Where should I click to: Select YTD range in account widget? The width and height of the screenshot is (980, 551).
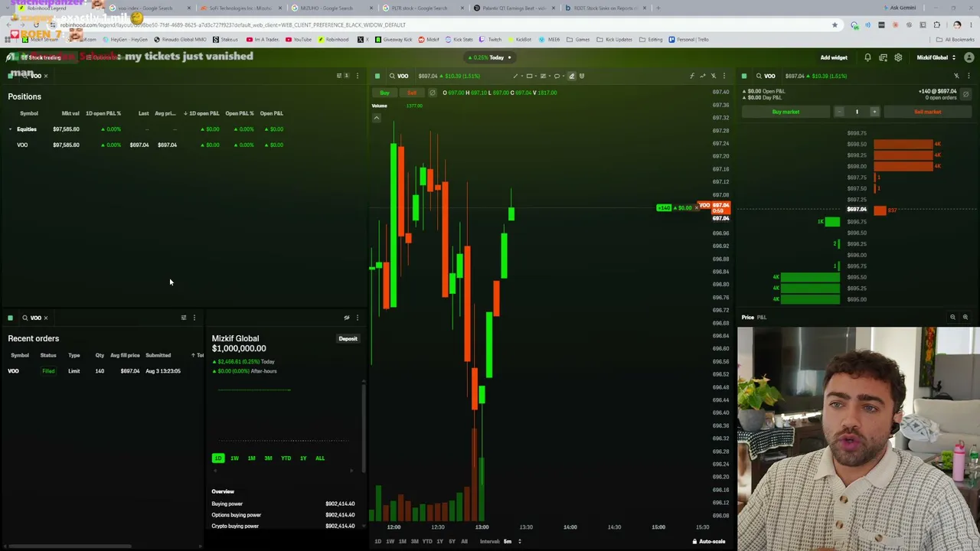pos(286,458)
